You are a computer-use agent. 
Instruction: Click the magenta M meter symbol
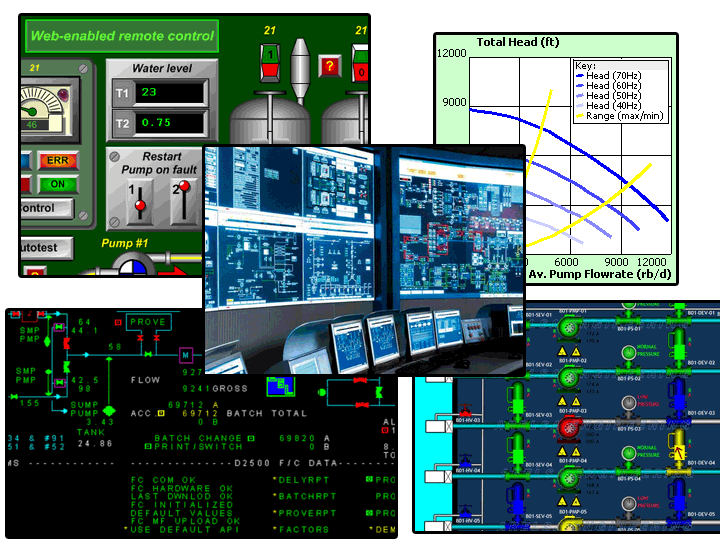[186, 354]
